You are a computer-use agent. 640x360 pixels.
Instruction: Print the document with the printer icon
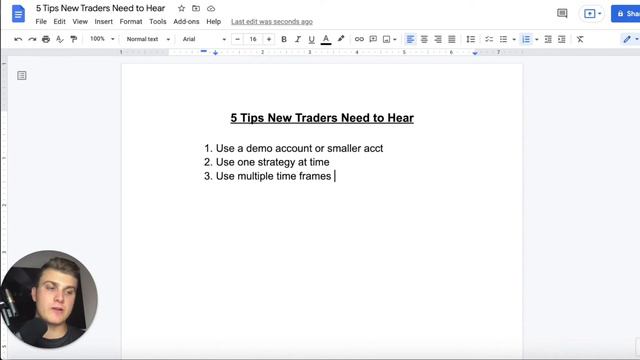pos(46,39)
